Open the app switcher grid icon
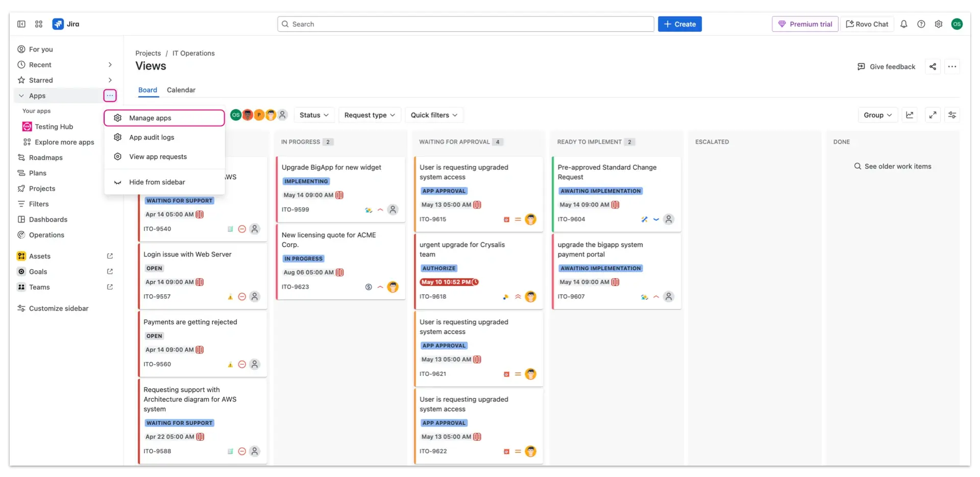Screen dimensions: 980x477 tap(38, 24)
